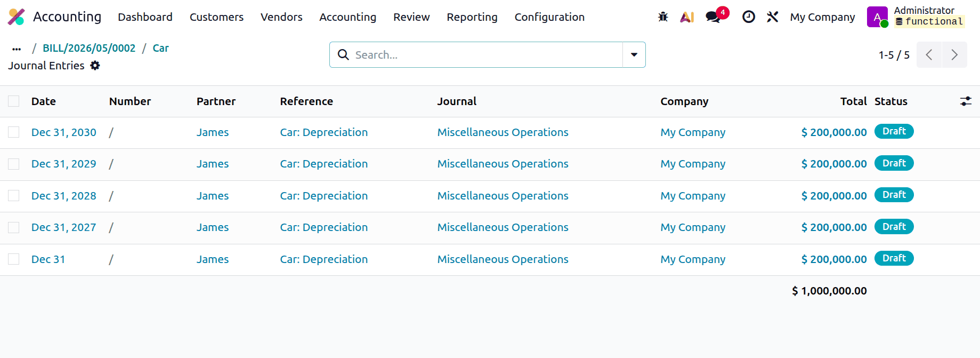Open the debug bug icon menu
980x358 pixels.
click(x=663, y=17)
